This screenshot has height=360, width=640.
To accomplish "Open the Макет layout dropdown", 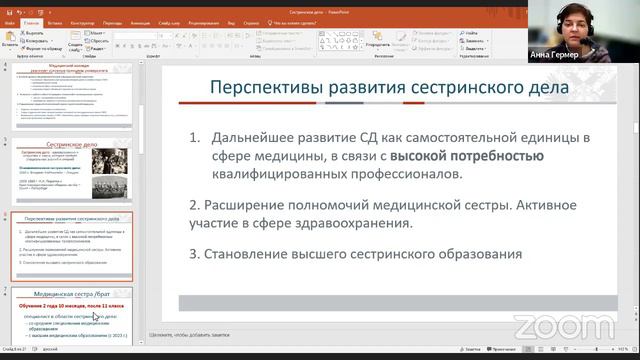I will coord(95,33).
